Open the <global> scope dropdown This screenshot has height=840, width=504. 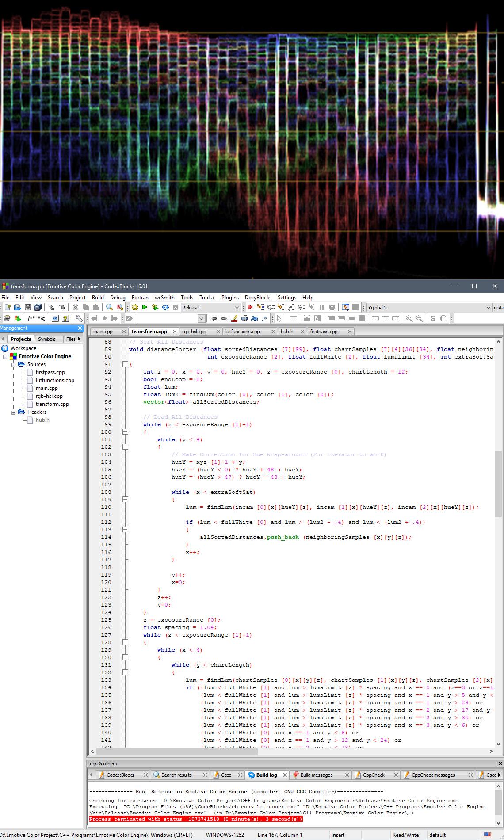[x=488, y=308]
